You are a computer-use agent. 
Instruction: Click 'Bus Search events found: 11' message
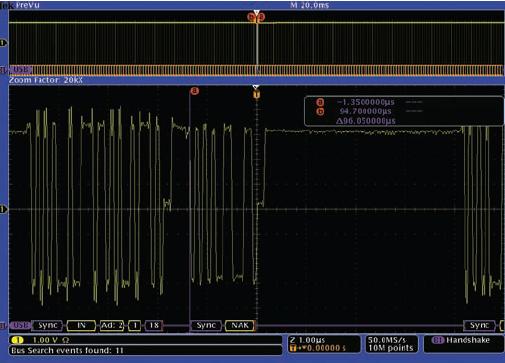[67, 350]
